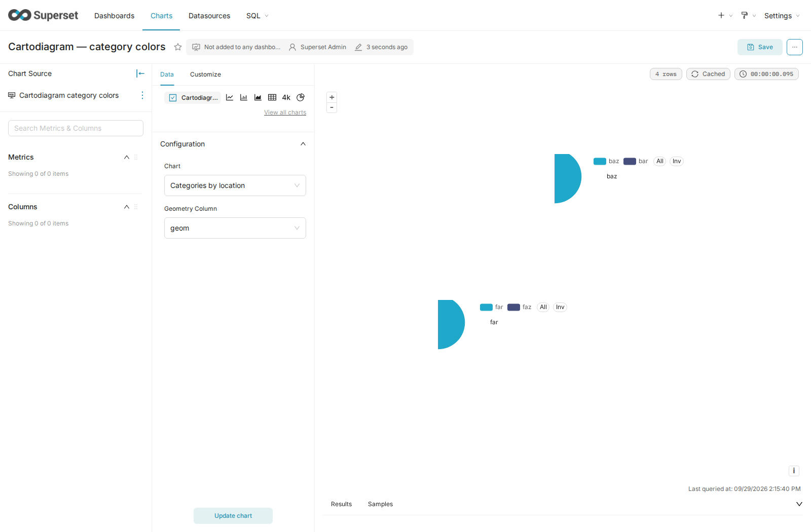This screenshot has height=532, width=811.
Task: Favorite the chart with the star icon
Action: point(178,47)
